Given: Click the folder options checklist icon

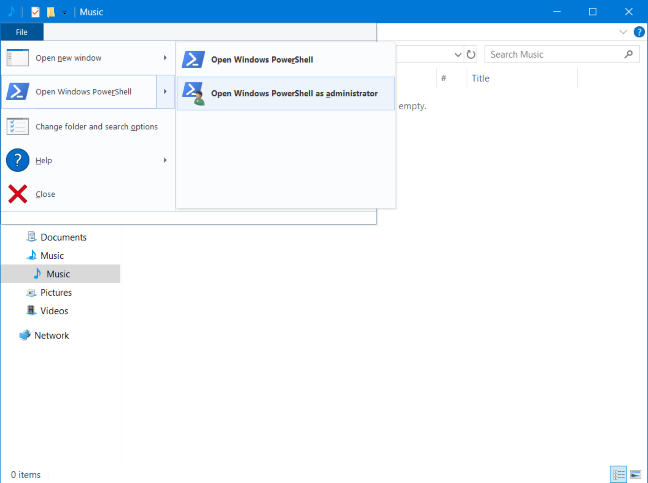Looking at the screenshot, I should click(18, 126).
